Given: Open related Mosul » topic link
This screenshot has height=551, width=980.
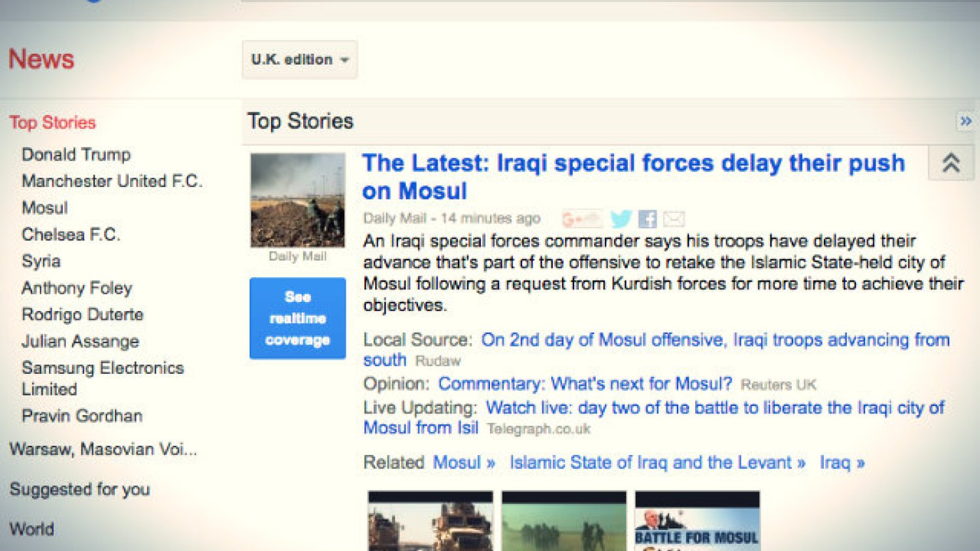Looking at the screenshot, I should tap(464, 463).
